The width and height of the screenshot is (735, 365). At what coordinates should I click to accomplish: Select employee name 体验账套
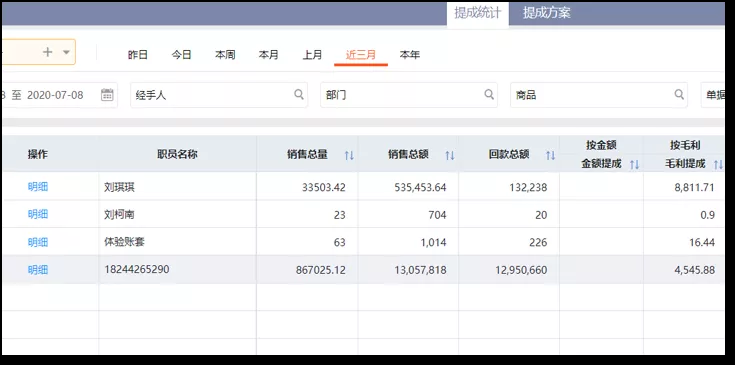pos(125,242)
